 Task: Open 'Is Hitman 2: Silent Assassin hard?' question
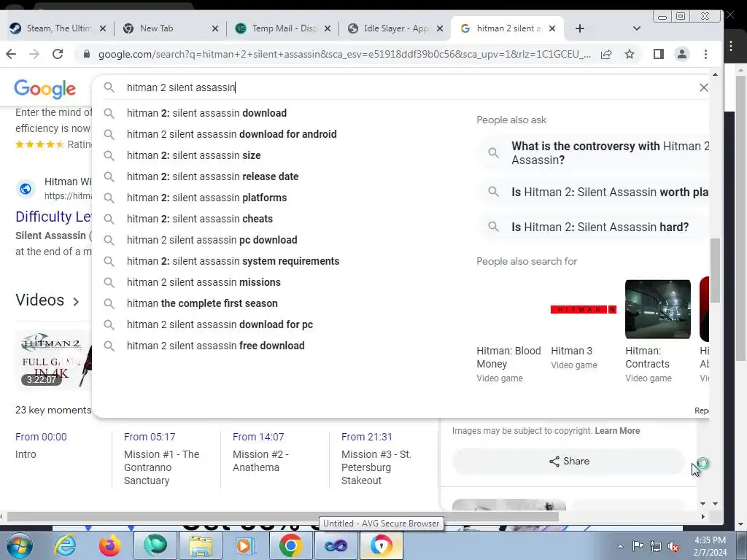[594, 227]
